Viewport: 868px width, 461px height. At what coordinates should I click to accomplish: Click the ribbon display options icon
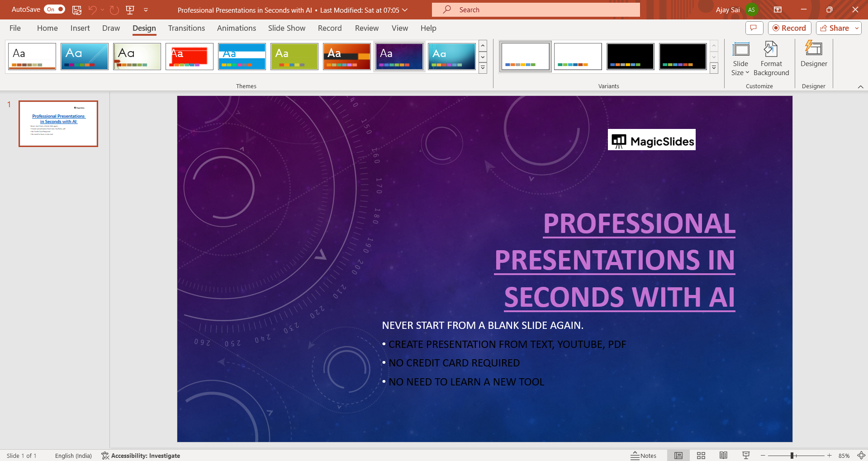778,10
